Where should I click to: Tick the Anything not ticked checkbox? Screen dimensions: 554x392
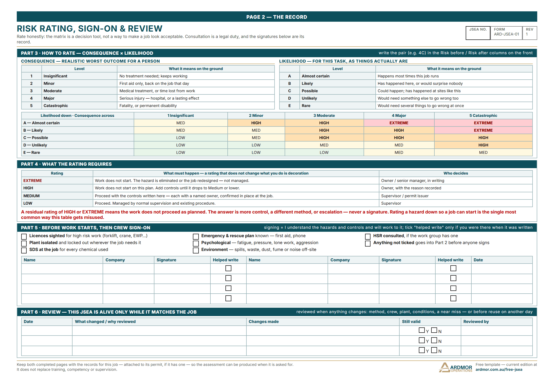tap(368, 244)
